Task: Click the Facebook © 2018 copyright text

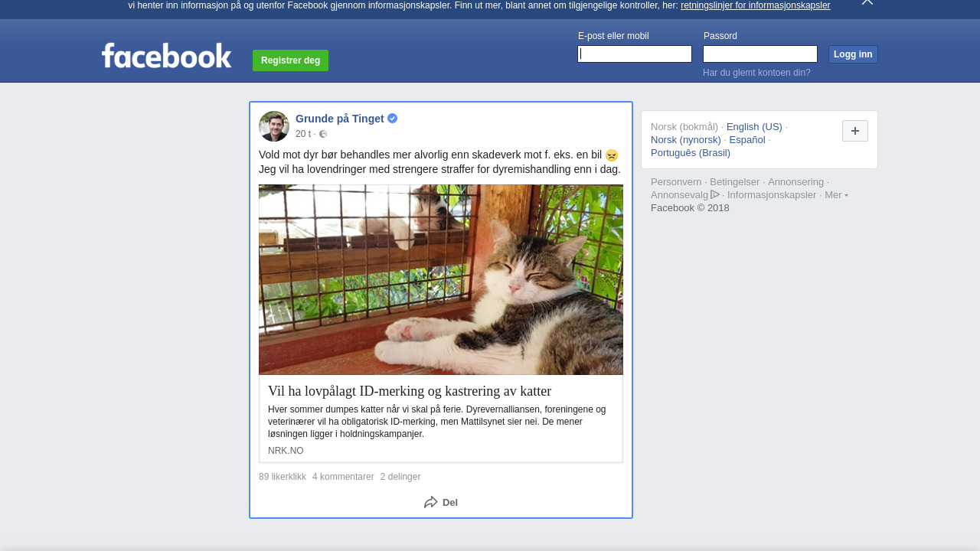Action: coord(690,208)
